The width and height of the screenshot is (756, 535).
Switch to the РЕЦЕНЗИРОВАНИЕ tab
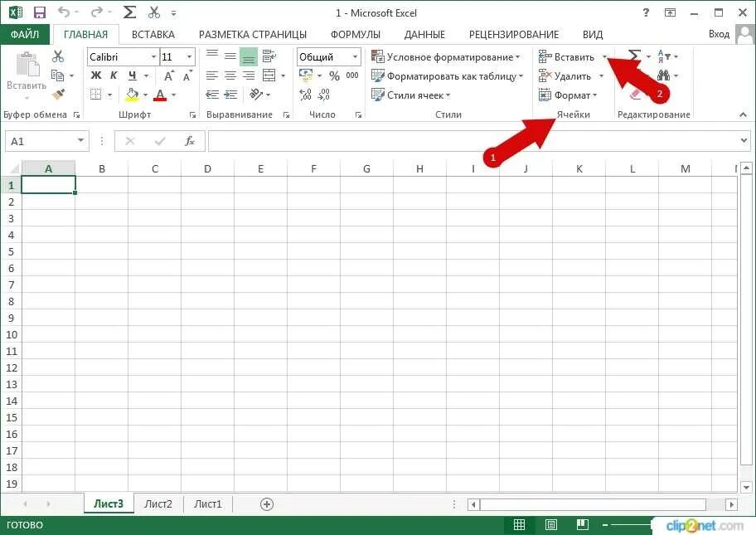tap(514, 34)
